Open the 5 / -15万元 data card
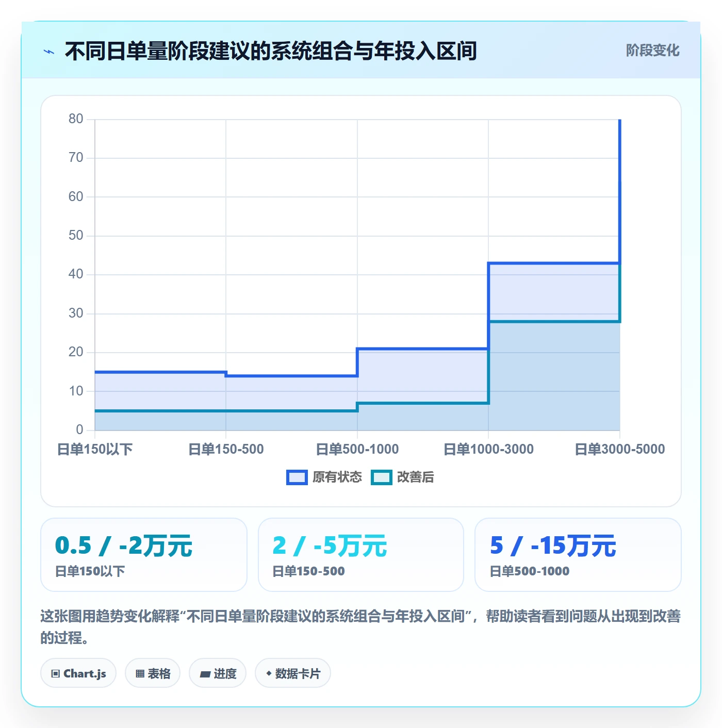Screen dimensions: 722x728 [x=578, y=555]
